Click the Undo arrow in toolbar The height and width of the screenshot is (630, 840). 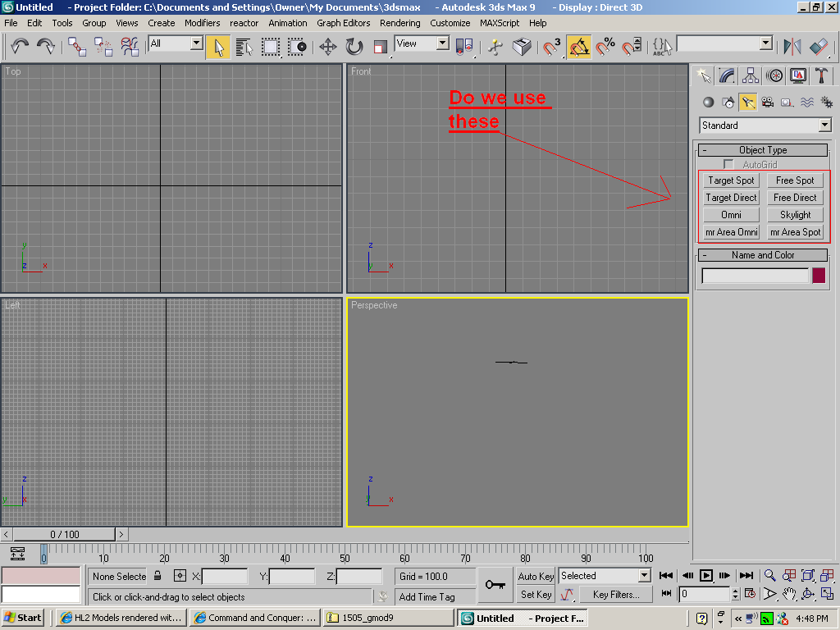click(x=20, y=47)
